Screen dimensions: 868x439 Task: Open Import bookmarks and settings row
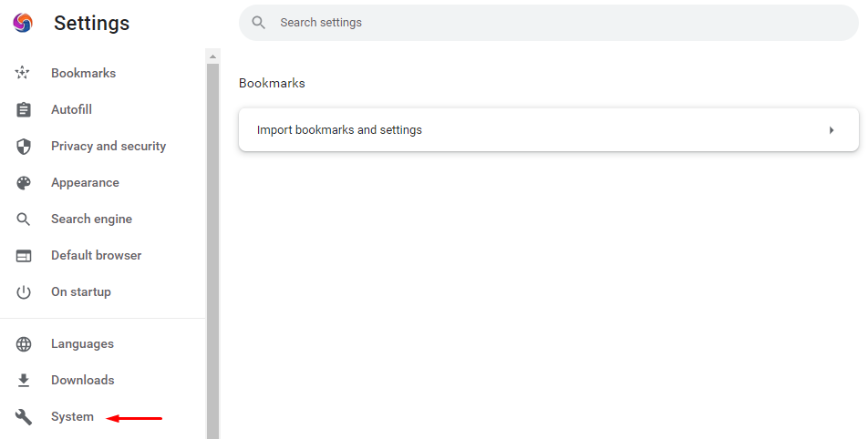[x=549, y=130]
